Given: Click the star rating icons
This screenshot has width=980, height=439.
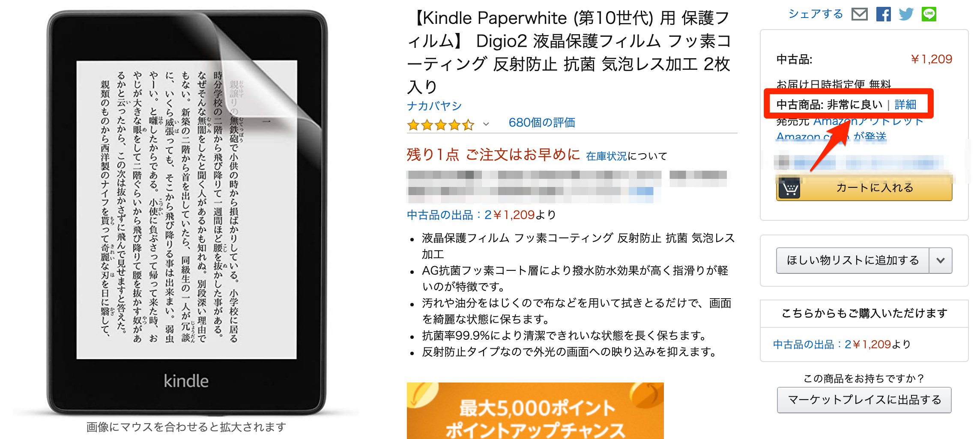Looking at the screenshot, I should click(441, 125).
